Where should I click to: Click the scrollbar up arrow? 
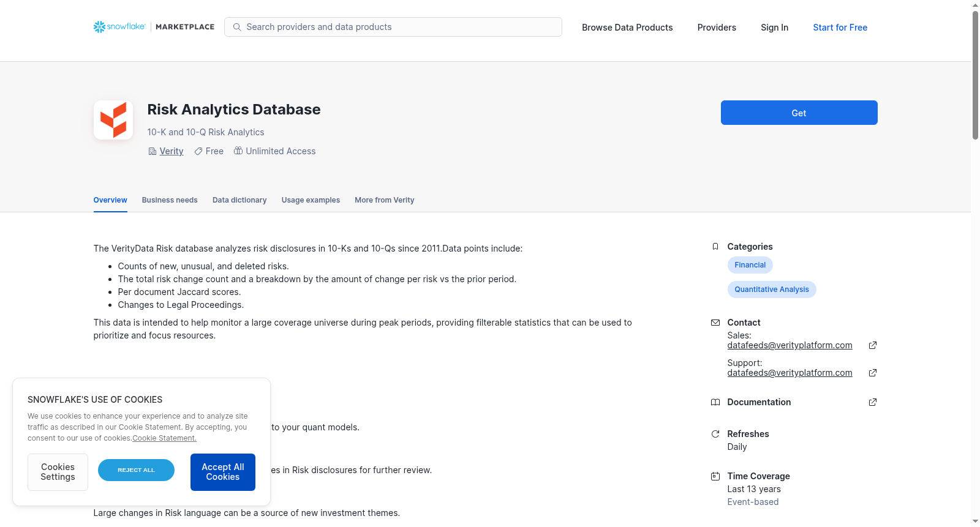click(975, 5)
